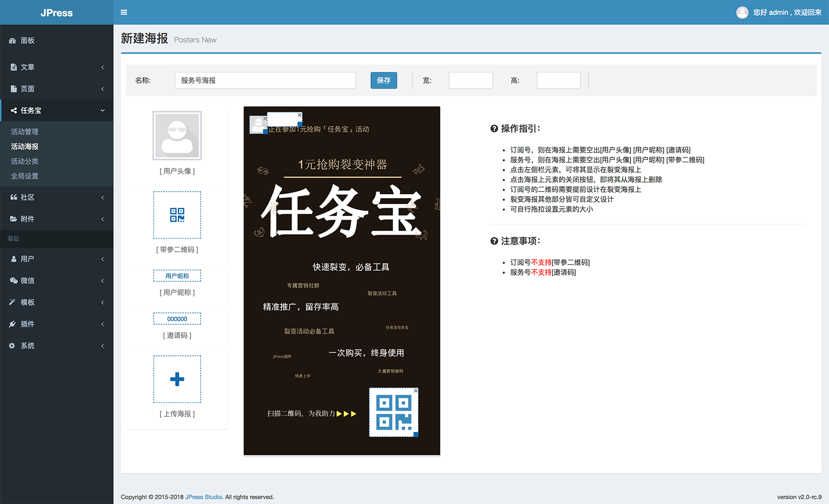Expand the 插件 menu
This screenshot has width=829, height=504.
tap(56, 324)
